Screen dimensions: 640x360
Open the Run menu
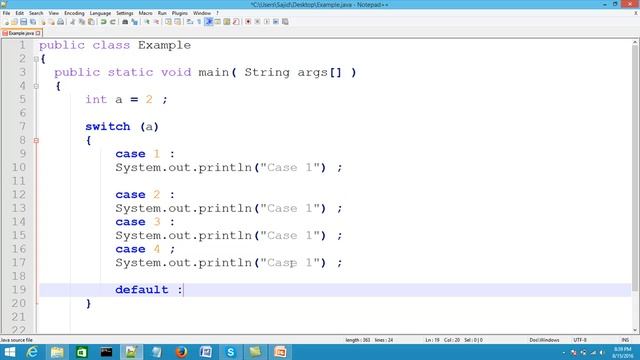click(x=162, y=13)
